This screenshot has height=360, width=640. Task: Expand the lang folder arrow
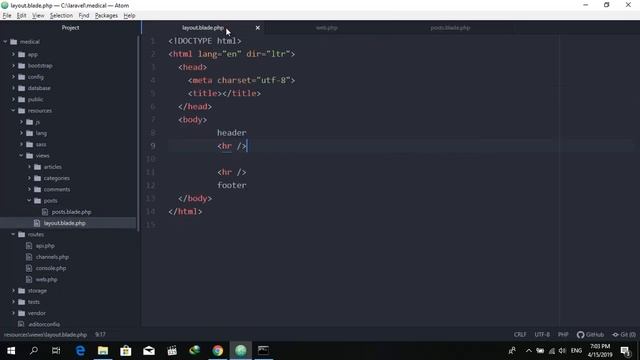click(21, 133)
